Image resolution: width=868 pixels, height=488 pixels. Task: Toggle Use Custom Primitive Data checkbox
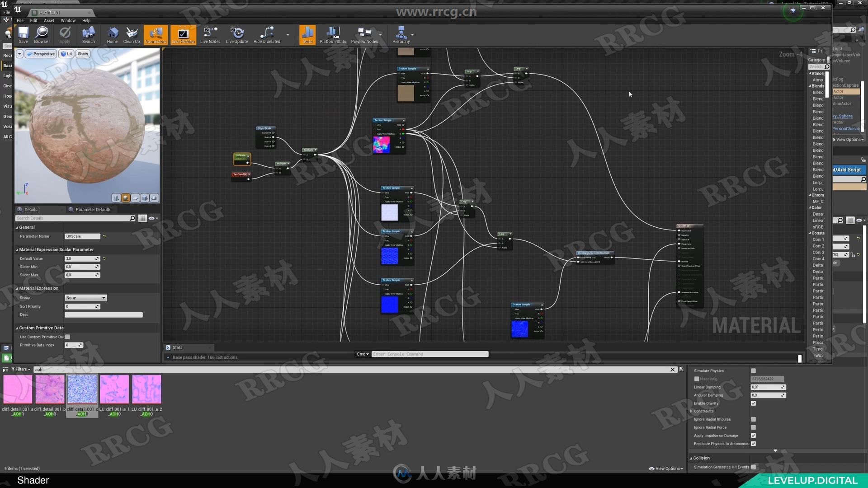pos(68,337)
